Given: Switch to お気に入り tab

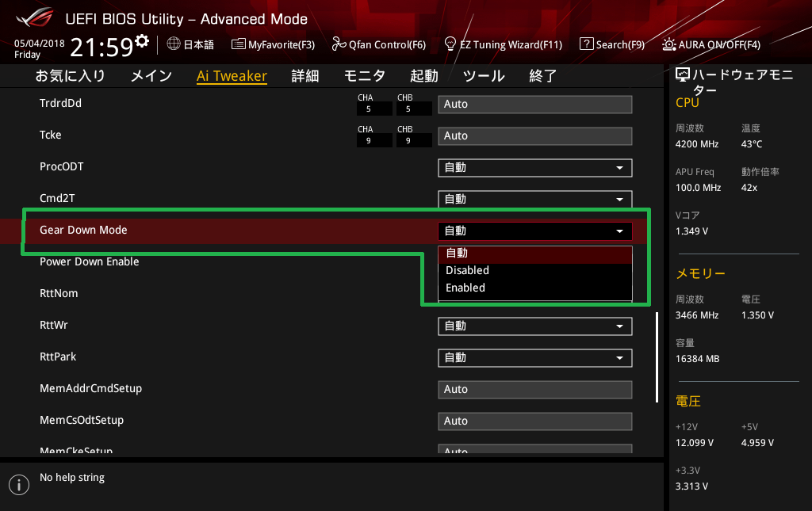Looking at the screenshot, I should [x=70, y=76].
